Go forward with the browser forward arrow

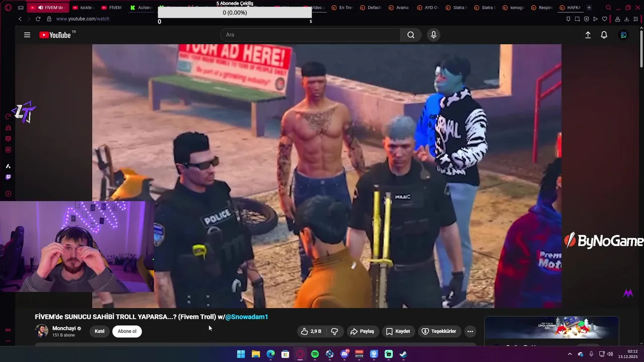tap(29, 19)
